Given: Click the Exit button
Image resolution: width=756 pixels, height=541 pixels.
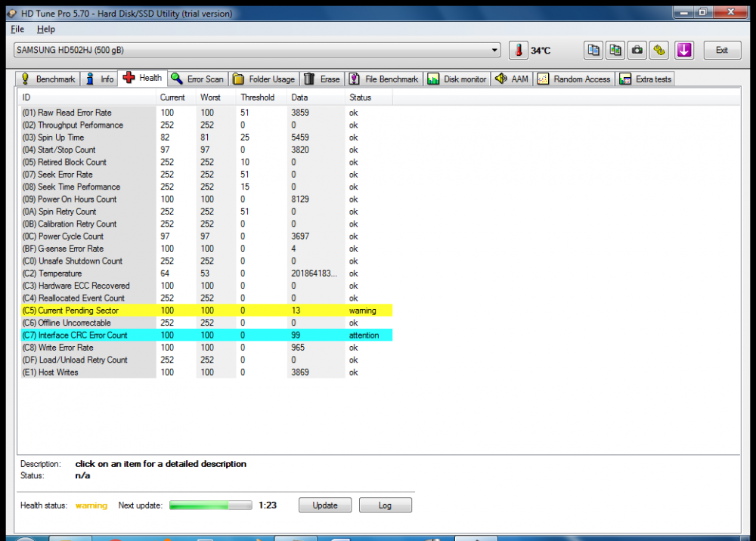Looking at the screenshot, I should pyautogui.click(x=721, y=50).
